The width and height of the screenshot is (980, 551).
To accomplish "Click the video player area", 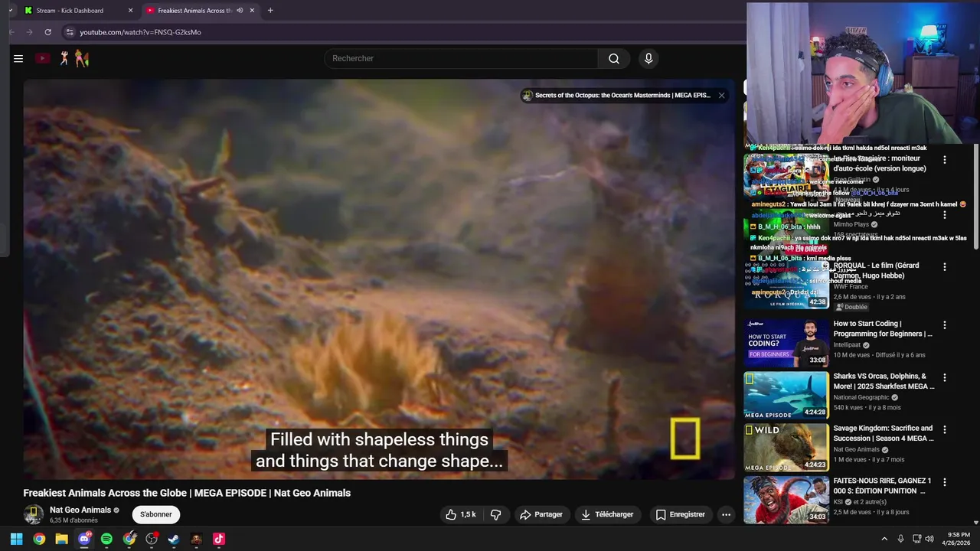I will click(379, 279).
